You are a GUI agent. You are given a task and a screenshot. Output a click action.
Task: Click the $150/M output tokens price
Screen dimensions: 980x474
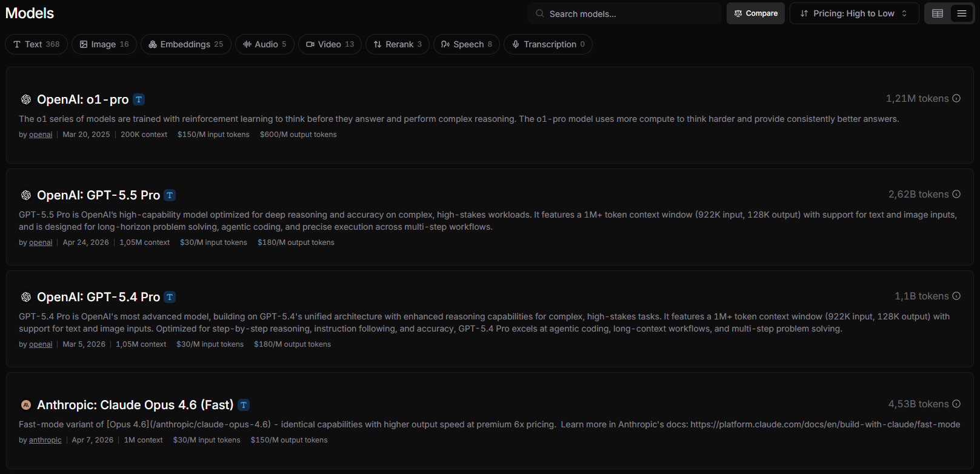pos(289,440)
